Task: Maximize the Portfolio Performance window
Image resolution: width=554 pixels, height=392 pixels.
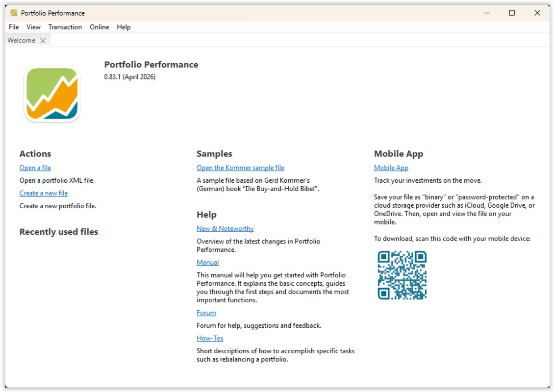Action: click(512, 13)
